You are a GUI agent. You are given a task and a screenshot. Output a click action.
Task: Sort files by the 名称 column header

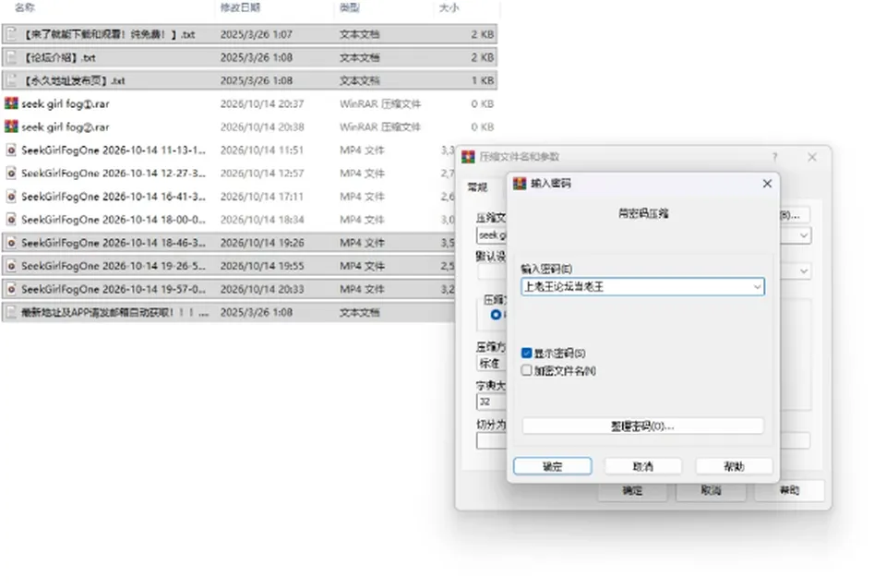click(x=25, y=7)
